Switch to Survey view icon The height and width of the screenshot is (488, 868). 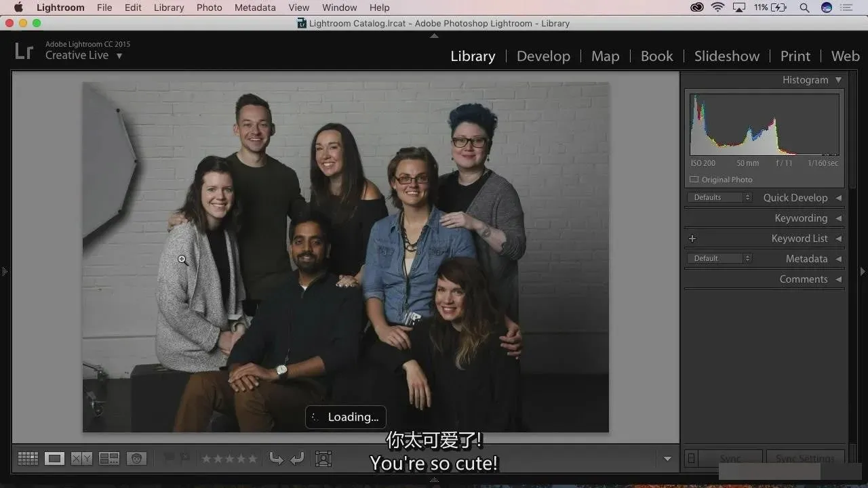[x=108, y=459]
